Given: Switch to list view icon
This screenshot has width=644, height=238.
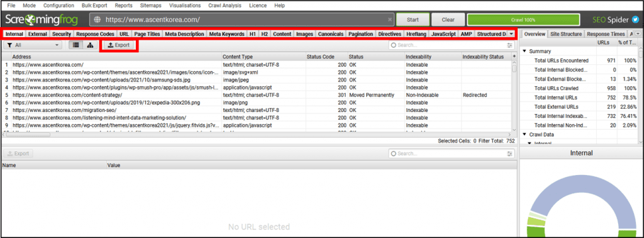Looking at the screenshot, I should tap(76, 45).
